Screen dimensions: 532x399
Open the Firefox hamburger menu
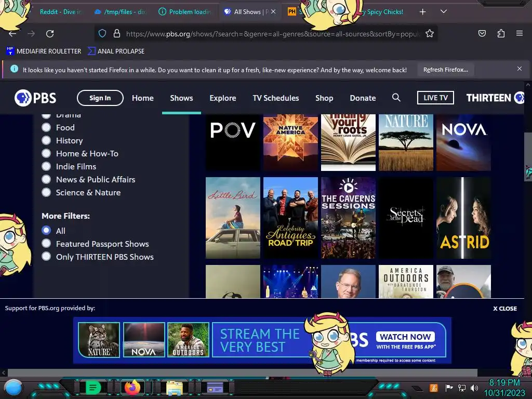coord(520,33)
